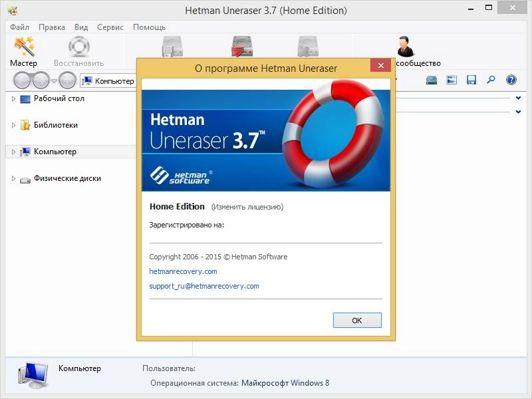Expand the Библиотеки tree node

coord(13,125)
